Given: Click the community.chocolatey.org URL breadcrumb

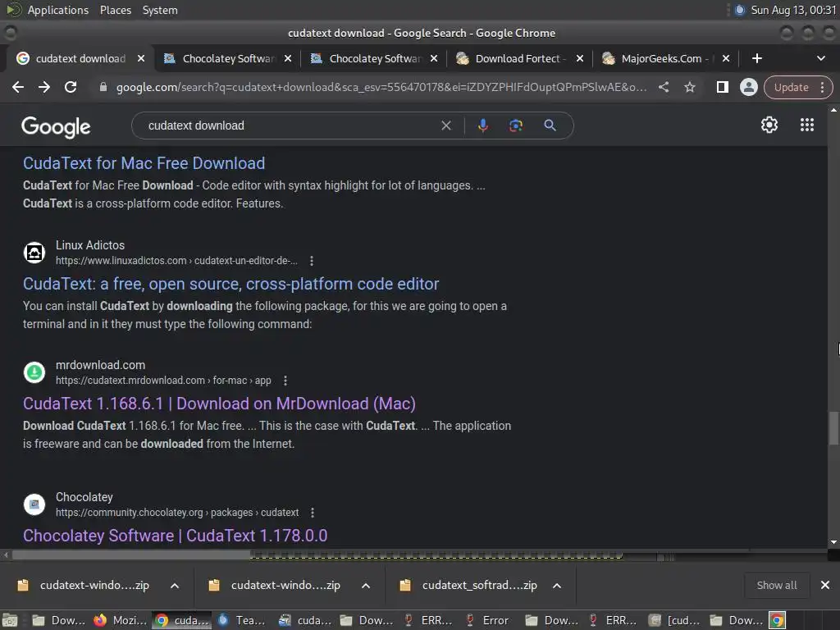Looking at the screenshot, I should coord(177,513).
